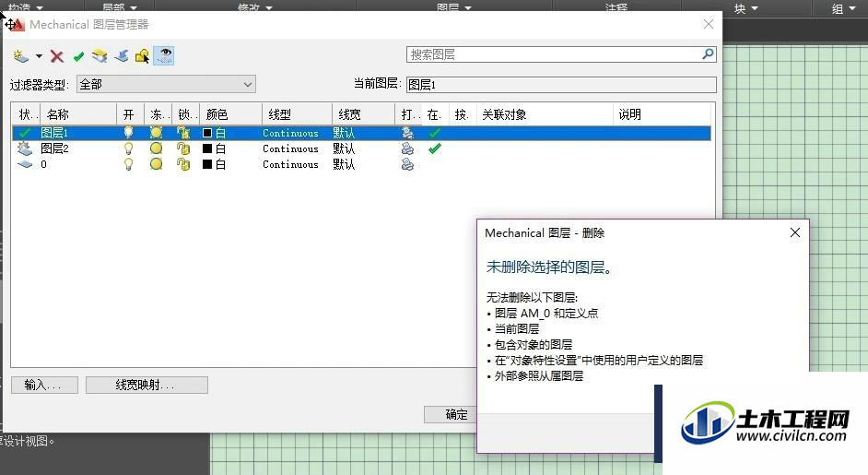Click the folder with cursor toolbar icon
Screen dimensions: 868x475
pos(142,56)
